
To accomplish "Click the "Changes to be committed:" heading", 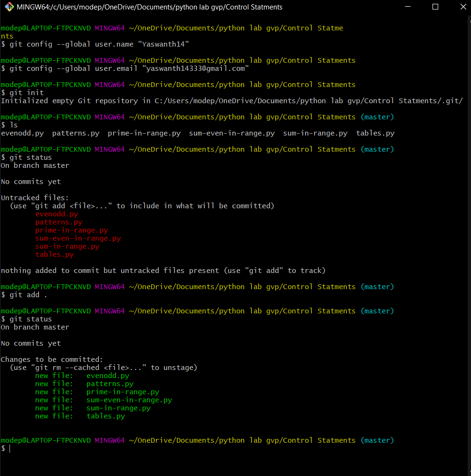I will tap(52, 359).
